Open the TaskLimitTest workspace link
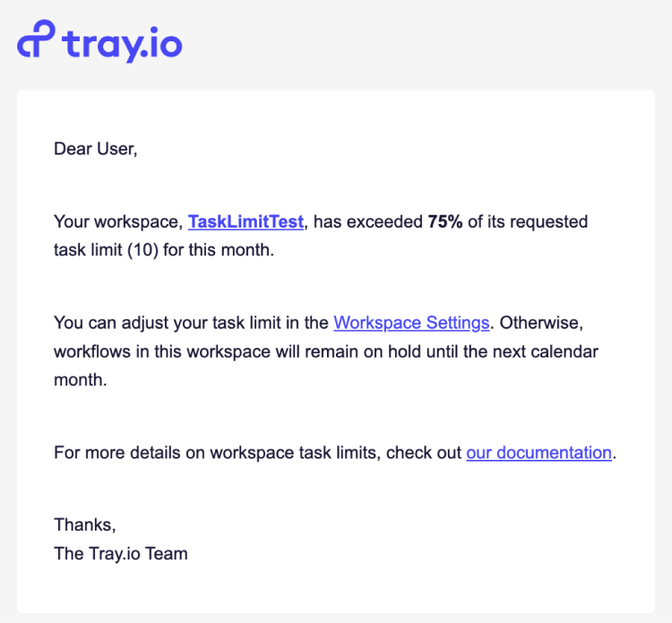The height and width of the screenshot is (623, 672). coord(246,222)
